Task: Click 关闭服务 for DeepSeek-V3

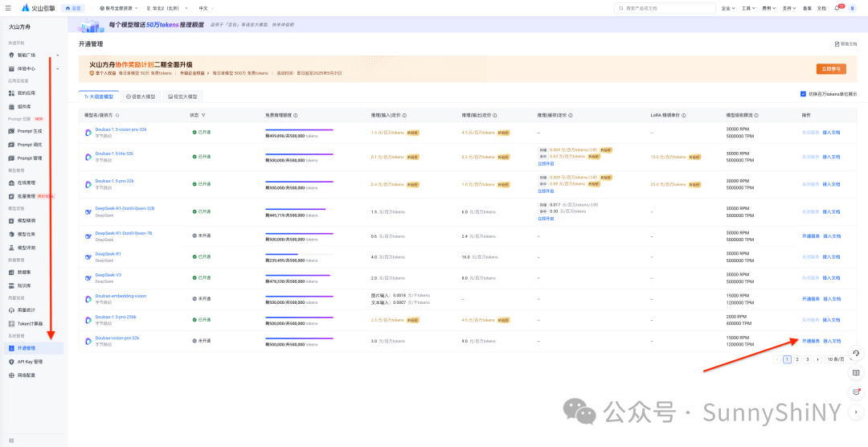Action: (x=810, y=277)
